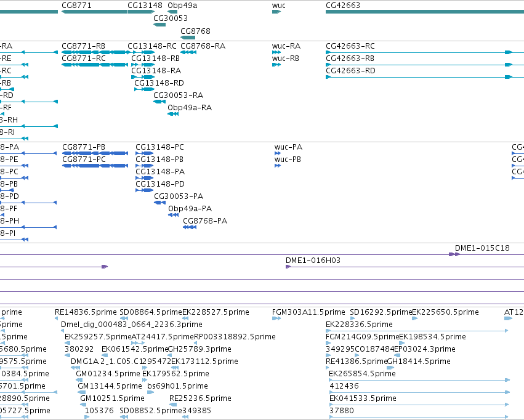Select the CG13148-RD transcript label

click(x=159, y=83)
